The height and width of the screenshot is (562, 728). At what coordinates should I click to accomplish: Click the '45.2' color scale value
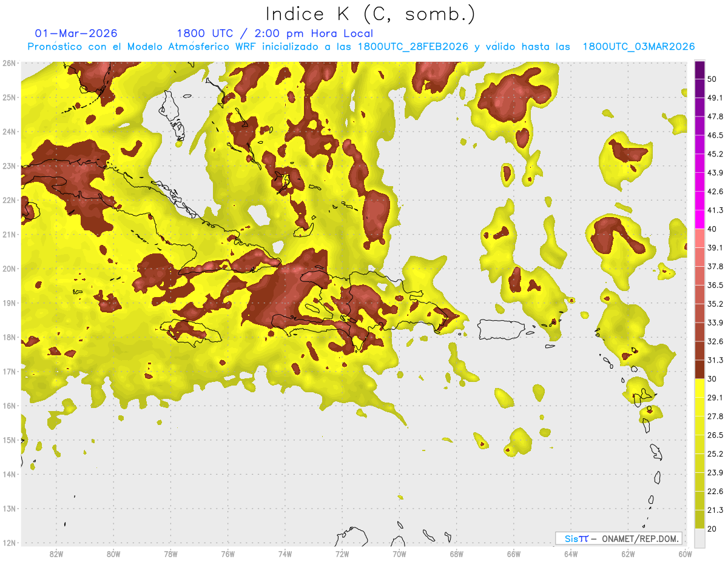click(715, 154)
